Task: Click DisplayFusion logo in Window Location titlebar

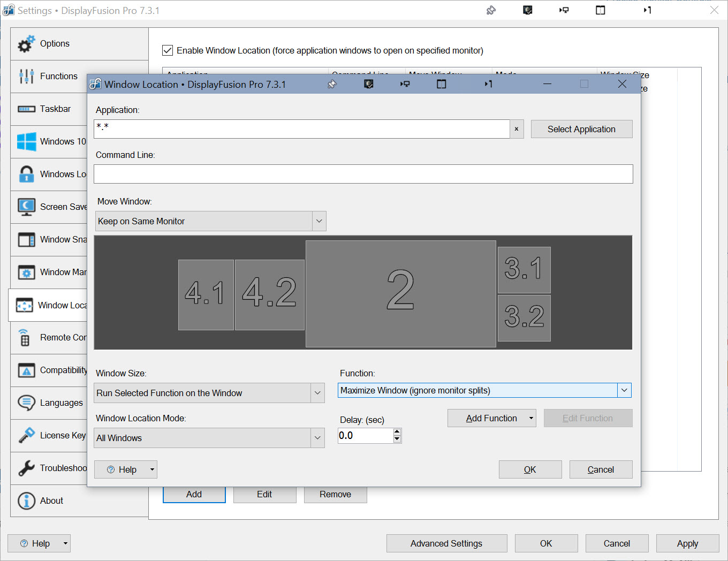Action: pos(95,84)
